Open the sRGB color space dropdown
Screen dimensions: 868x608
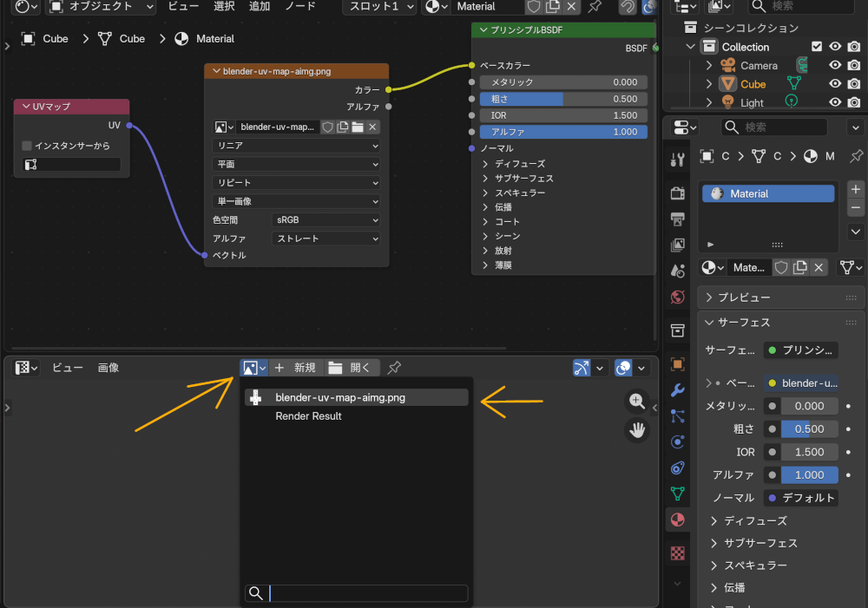point(325,219)
